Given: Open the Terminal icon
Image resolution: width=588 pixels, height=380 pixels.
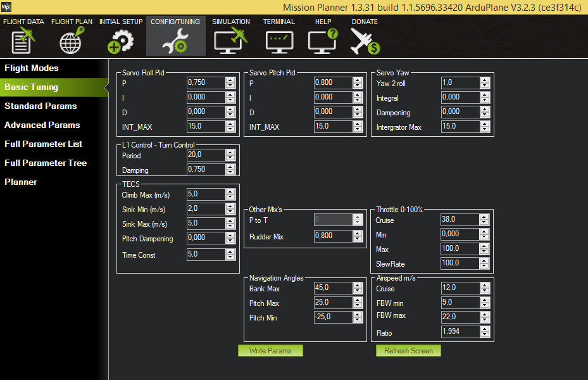Looking at the screenshot, I should [278, 41].
